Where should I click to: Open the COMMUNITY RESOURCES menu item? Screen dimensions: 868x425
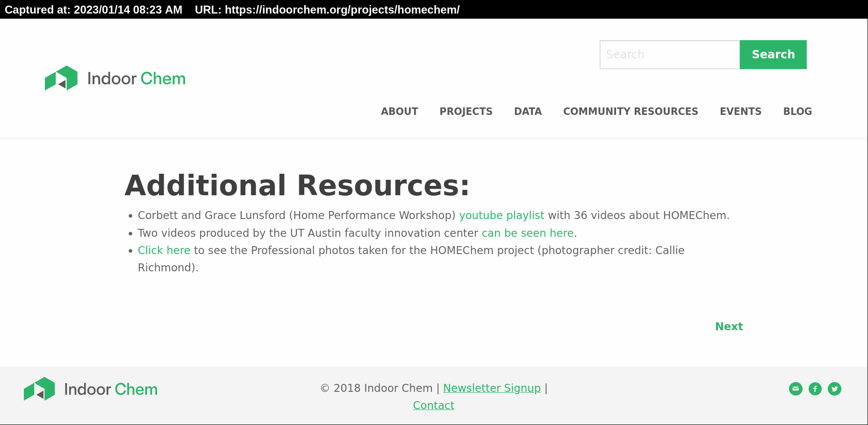coord(631,111)
